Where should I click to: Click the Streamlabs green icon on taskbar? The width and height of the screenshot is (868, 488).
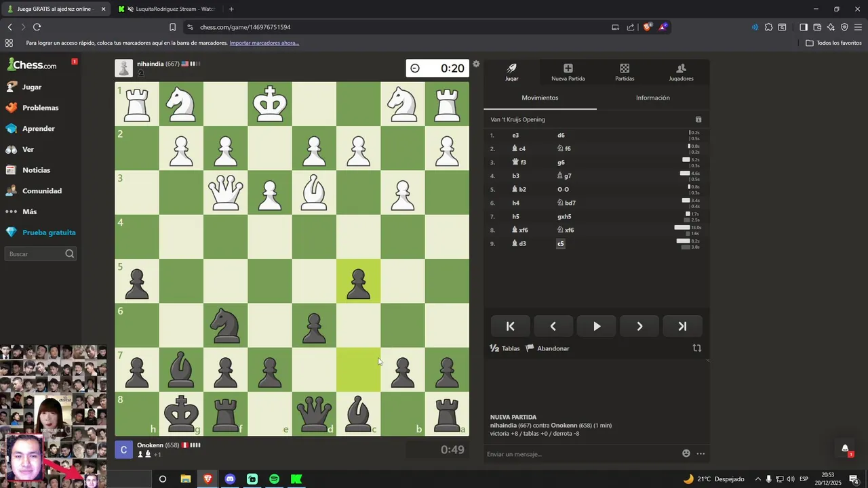point(252,479)
